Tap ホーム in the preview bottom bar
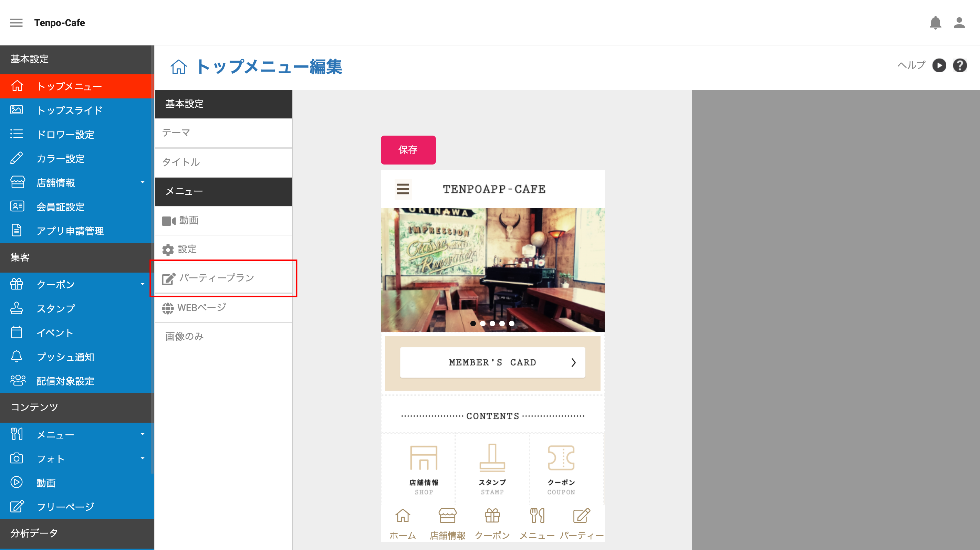 coord(403,524)
